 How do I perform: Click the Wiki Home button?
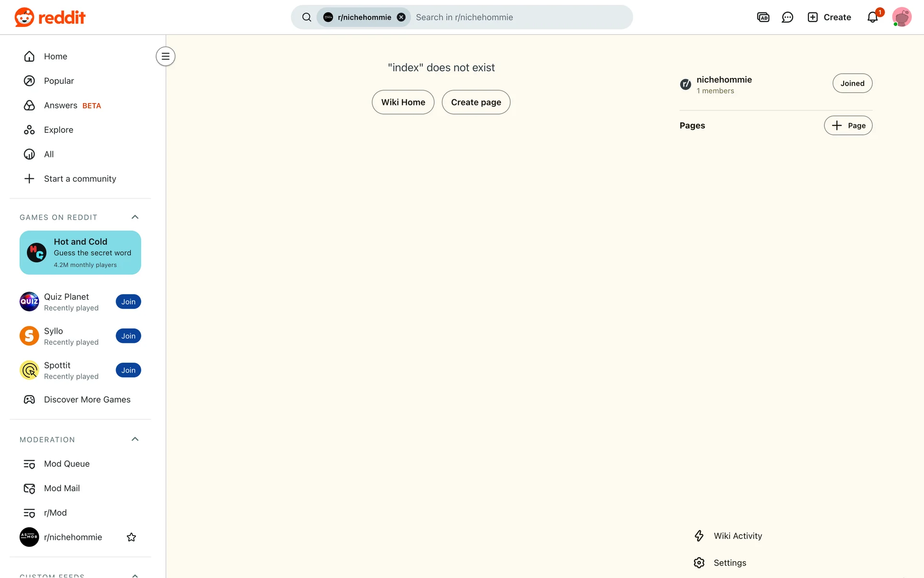click(x=403, y=102)
